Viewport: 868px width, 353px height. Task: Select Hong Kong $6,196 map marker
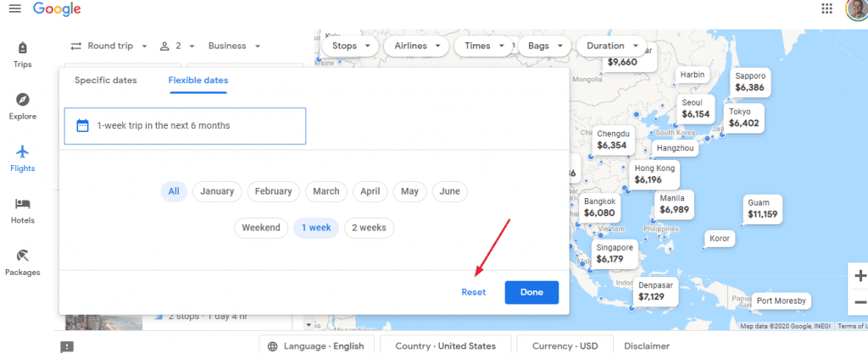point(654,174)
